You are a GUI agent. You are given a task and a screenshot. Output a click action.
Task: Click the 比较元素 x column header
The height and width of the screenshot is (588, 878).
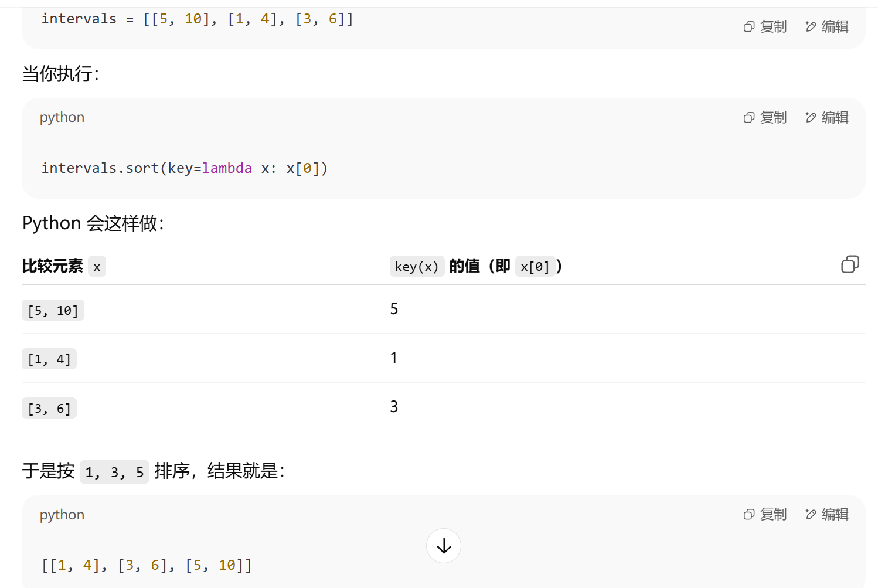64,266
